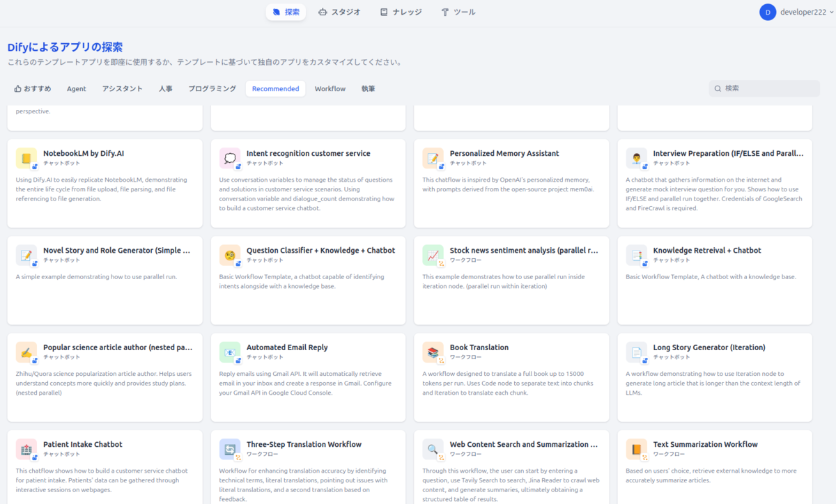Click the developer222 avatar circle

click(x=768, y=12)
